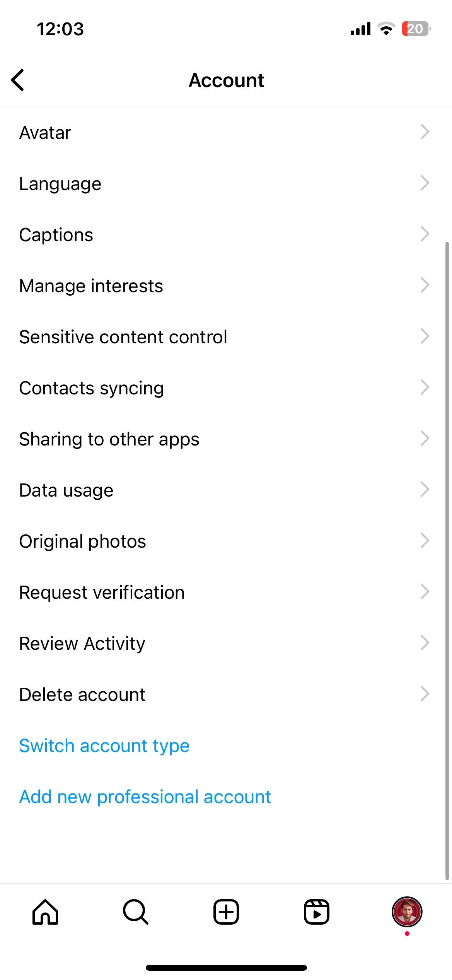452x980 pixels.
Task: Expand the Data usage chevron
Action: (x=425, y=490)
